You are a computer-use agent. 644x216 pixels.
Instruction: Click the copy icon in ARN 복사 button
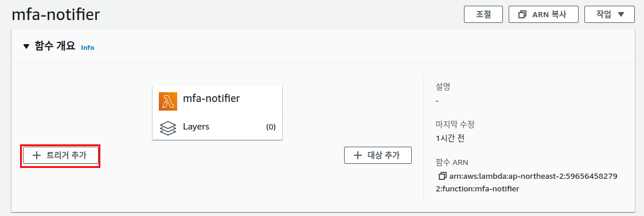click(522, 15)
